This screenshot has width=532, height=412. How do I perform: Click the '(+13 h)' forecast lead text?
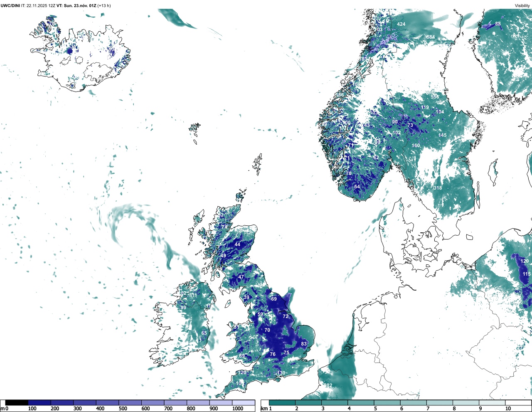(104, 5)
